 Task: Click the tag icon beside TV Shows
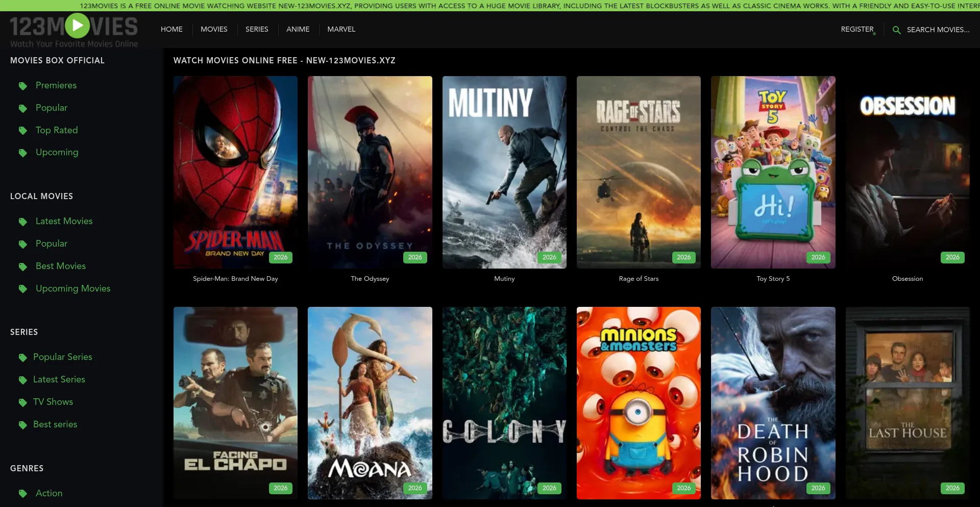tap(22, 402)
